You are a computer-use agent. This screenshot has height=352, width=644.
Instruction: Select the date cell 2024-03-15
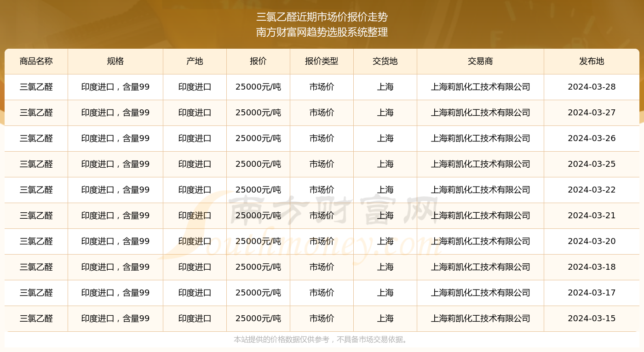coord(592,318)
